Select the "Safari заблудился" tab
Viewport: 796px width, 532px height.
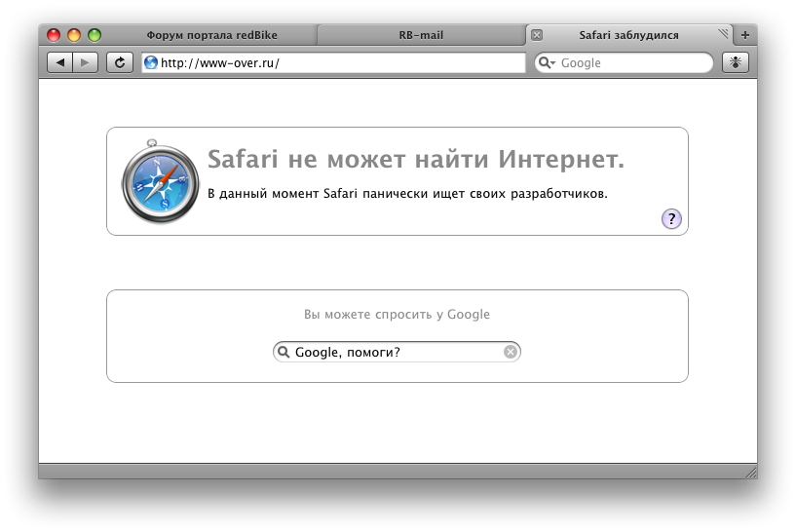[628, 35]
